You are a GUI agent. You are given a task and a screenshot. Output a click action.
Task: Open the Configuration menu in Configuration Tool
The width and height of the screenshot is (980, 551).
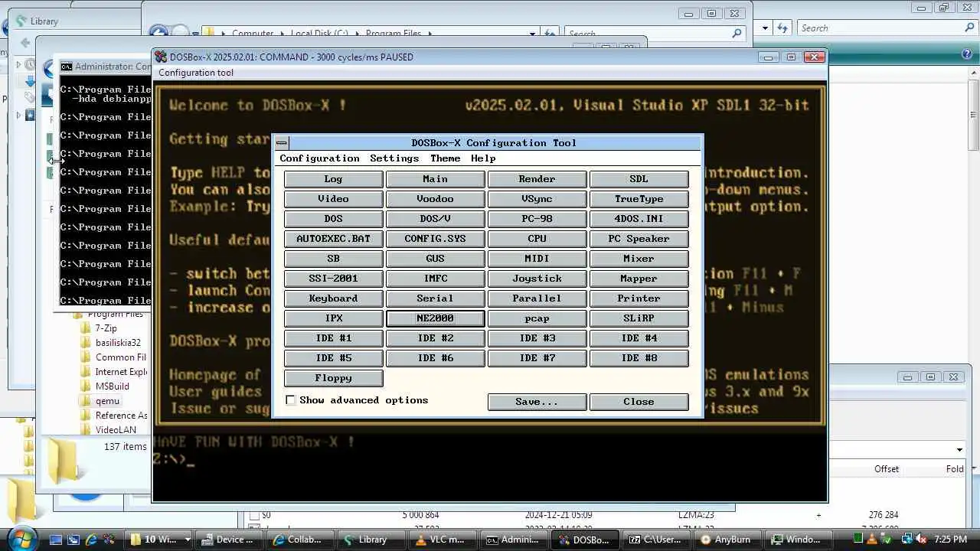point(319,158)
